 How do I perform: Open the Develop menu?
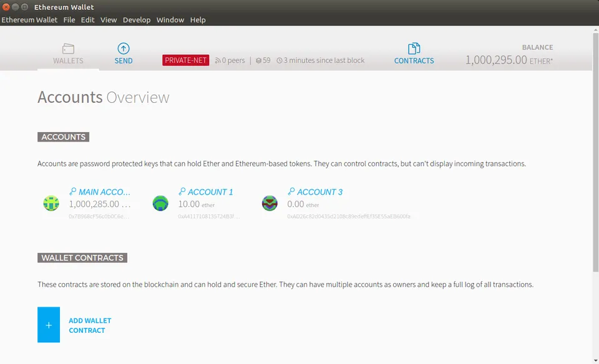[137, 20]
